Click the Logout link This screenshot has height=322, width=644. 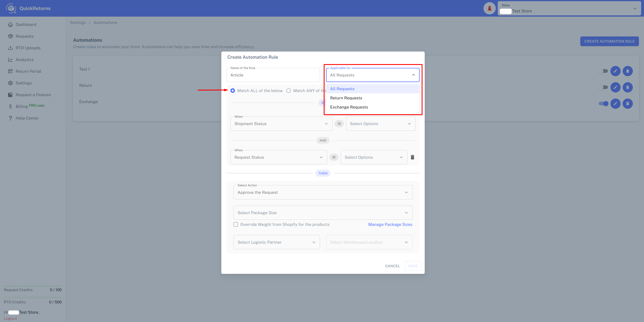(10, 318)
